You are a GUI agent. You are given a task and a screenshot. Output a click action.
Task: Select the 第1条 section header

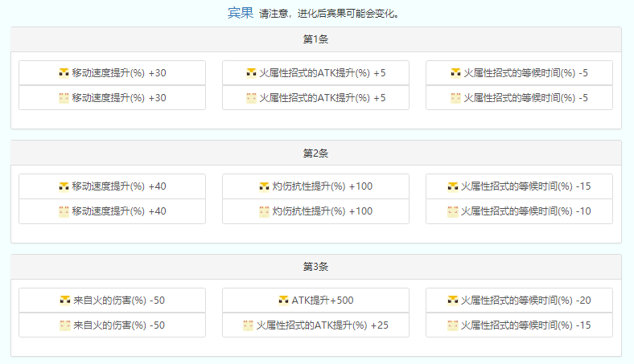click(x=315, y=39)
